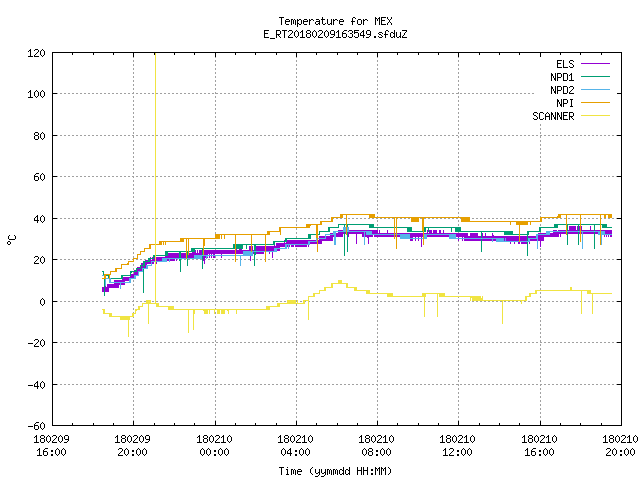Click the blue NPD2 legend line sample
This screenshot has width=640, height=480.
coord(595,90)
